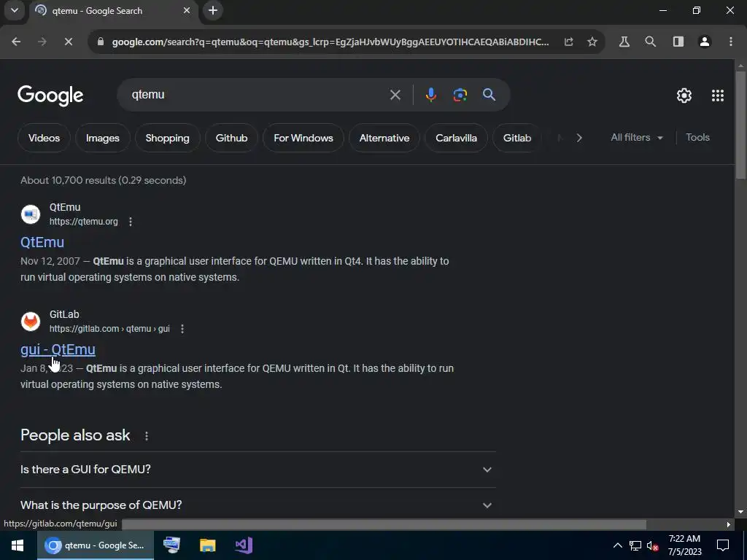Image resolution: width=747 pixels, height=560 pixels.
Task: Select the Videos filter chip
Action: point(44,138)
